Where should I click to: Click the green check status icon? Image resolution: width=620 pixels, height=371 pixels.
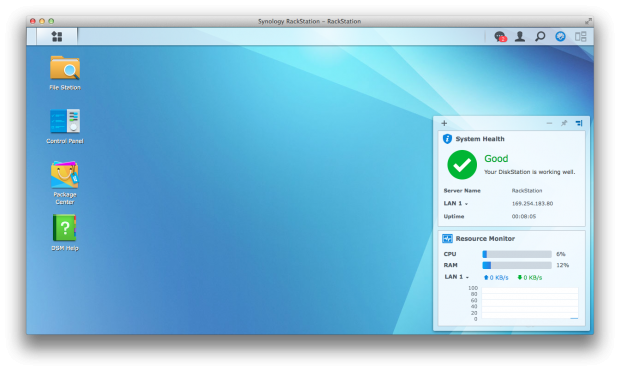462,165
